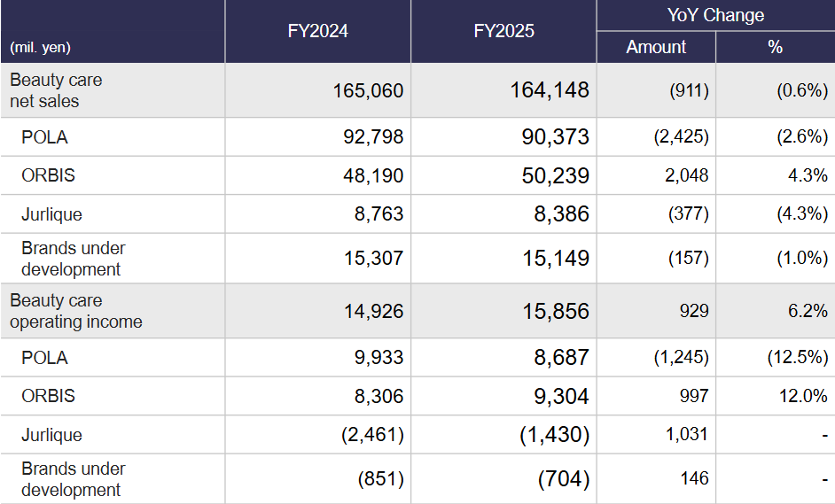The image size is (835, 504).
Task: Click the % subheader cell
Action: (x=776, y=47)
